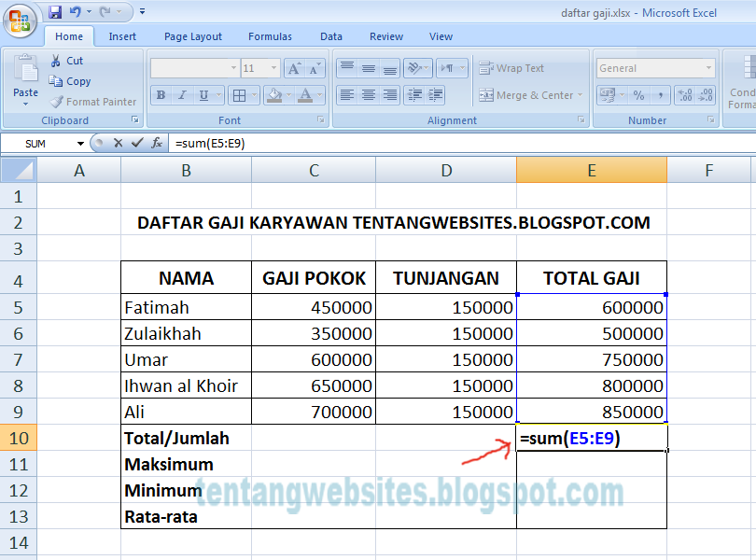Click Wrap Text
The image size is (756, 560).
coord(511,68)
